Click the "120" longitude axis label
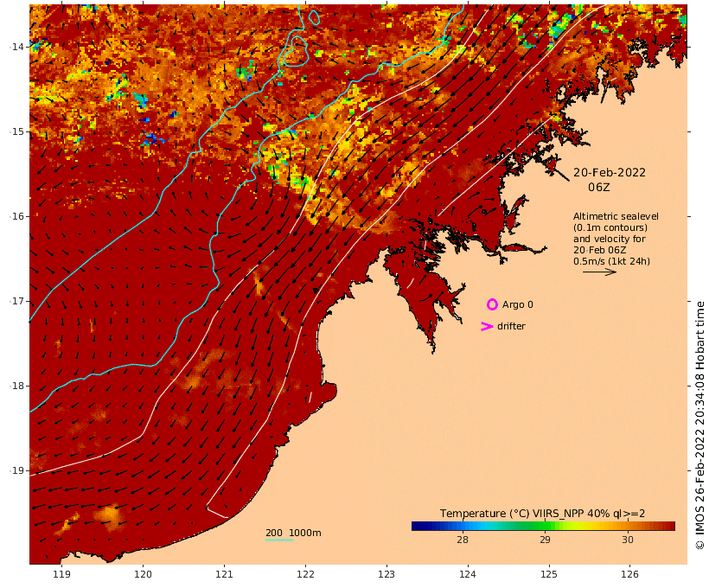 point(143,574)
